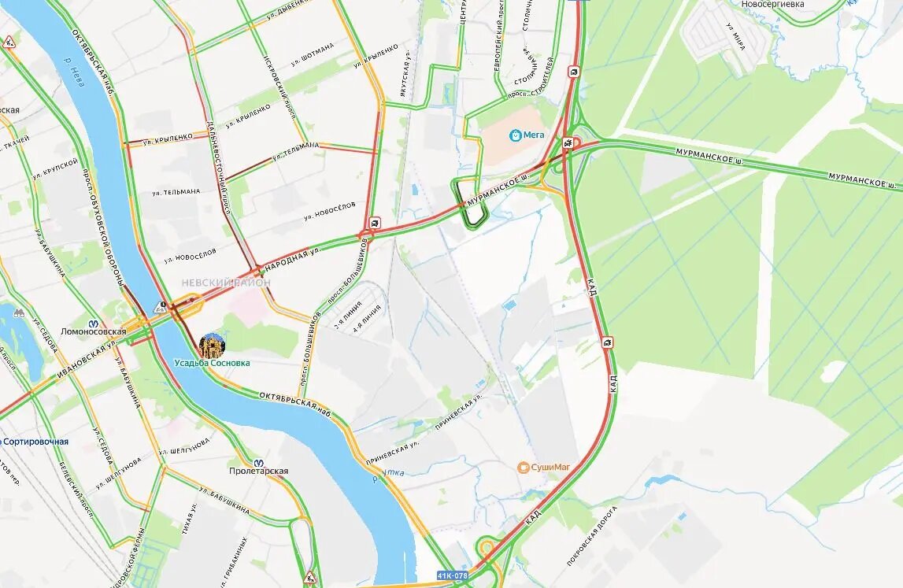Click incident icon on КАД north of Мега
The height and width of the screenshot is (588, 903).
click(x=574, y=72)
